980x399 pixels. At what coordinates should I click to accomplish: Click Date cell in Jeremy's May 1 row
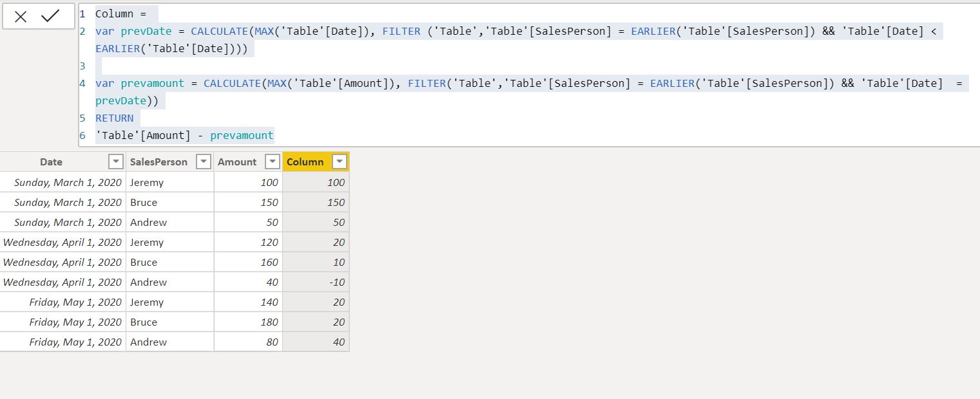pos(62,302)
